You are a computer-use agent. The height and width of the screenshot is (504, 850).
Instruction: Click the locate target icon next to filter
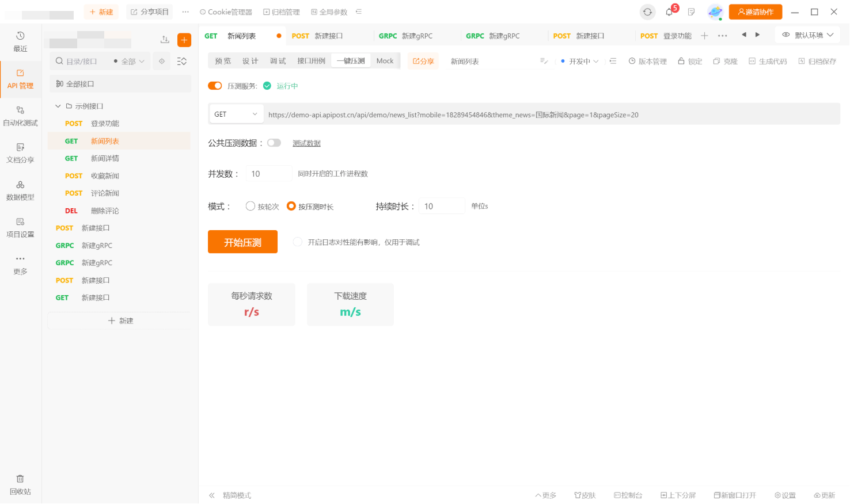point(162,61)
